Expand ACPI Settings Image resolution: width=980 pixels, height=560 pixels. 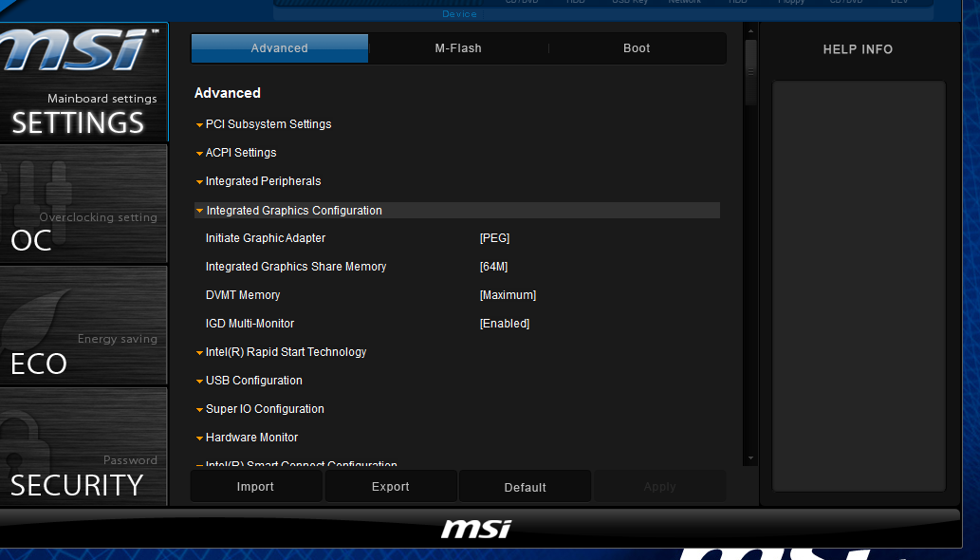coord(235,153)
